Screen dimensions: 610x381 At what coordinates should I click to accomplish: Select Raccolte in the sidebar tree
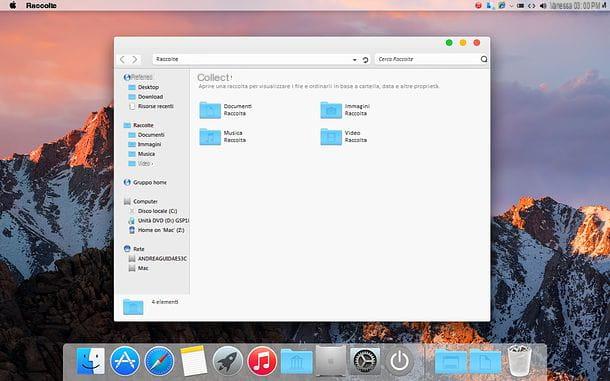[138, 125]
